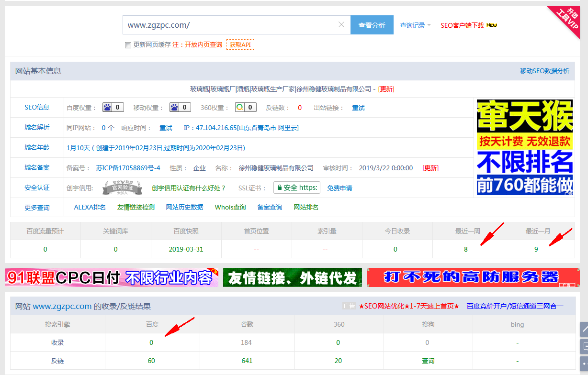Open ALEXA ranking query
This screenshot has width=588, height=375.
[90, 207]
